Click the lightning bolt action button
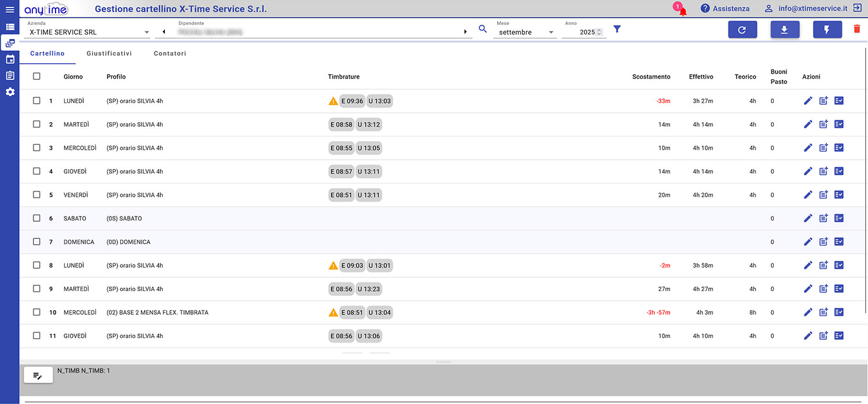This screenshot has width=868, height=404. (x=827, y=30)
